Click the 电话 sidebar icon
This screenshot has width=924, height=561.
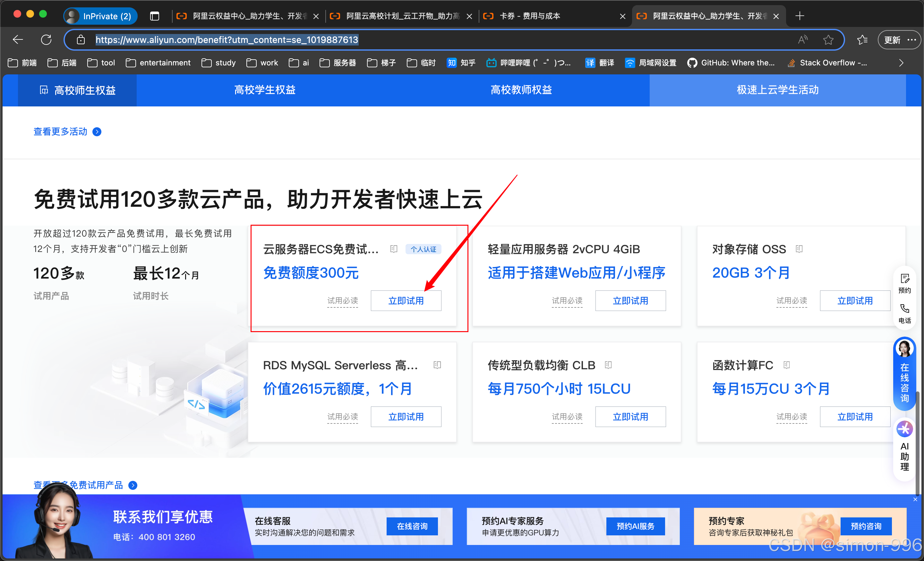click(904, 314)
